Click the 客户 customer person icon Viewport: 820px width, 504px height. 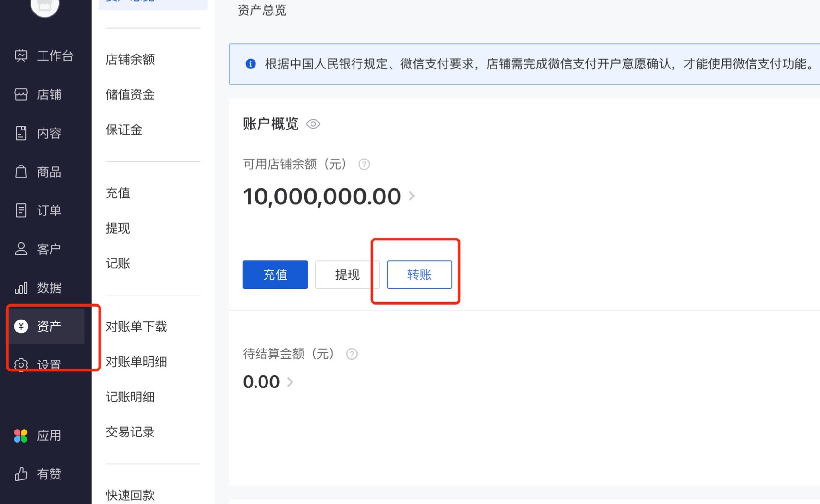pos(21,249)
